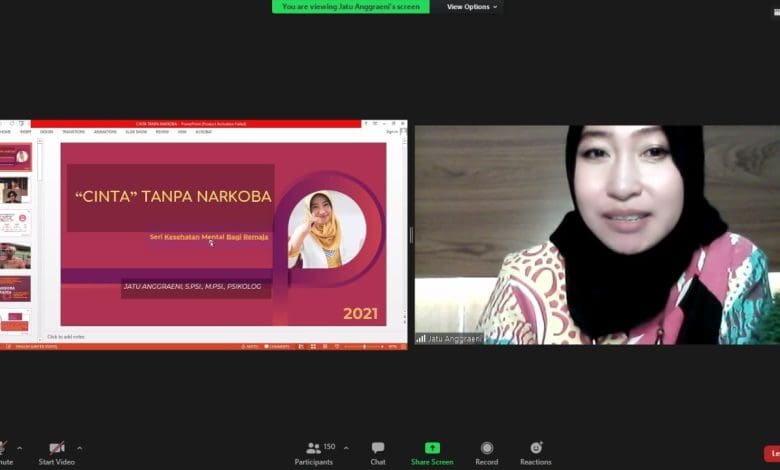Viewport: 780px width, 470px height.
Task: Click the Start Video camera icon
Action: coord(57,448)
